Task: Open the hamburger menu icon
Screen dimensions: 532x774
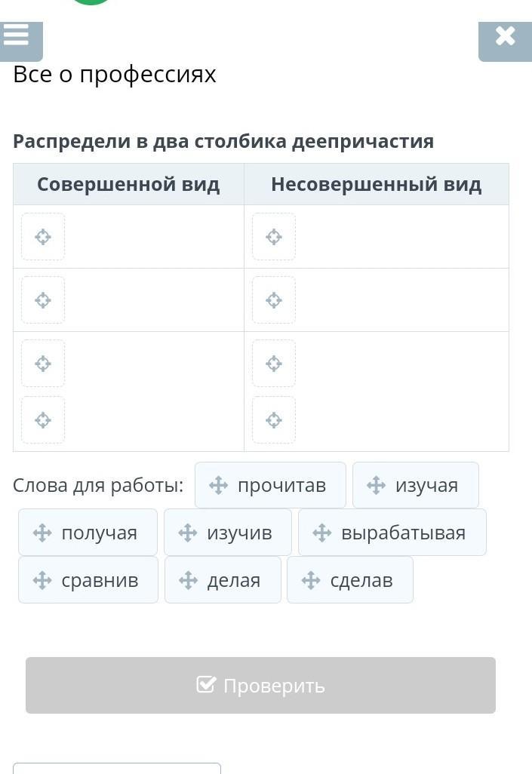Action: pos(17,36)
